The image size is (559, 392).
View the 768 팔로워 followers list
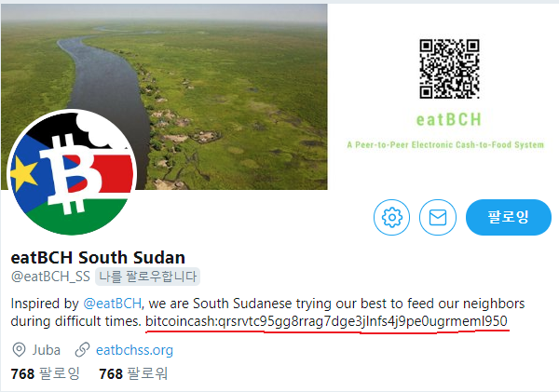pos(133,373)
